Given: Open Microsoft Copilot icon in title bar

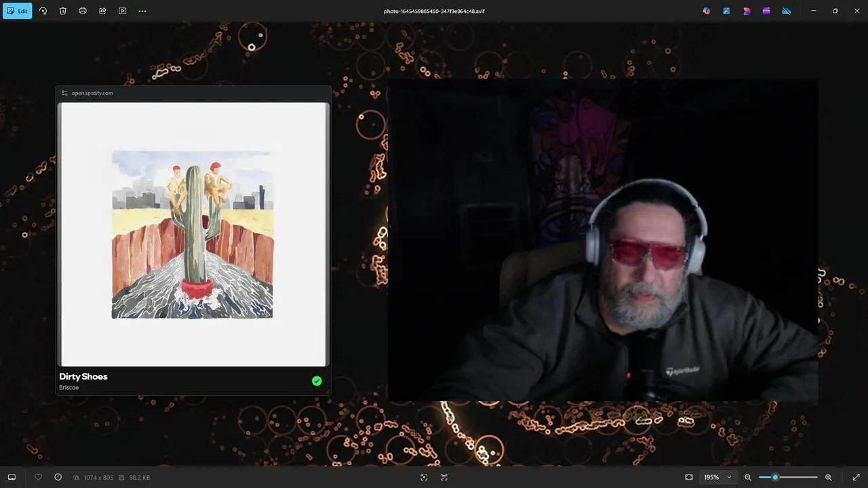Looking at the screenshot, I should 707,11.
